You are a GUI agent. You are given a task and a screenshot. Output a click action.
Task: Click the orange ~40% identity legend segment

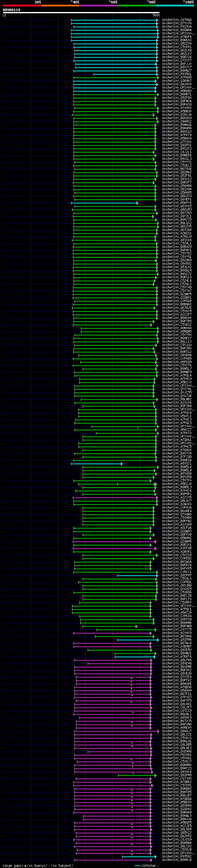point(60,6)
